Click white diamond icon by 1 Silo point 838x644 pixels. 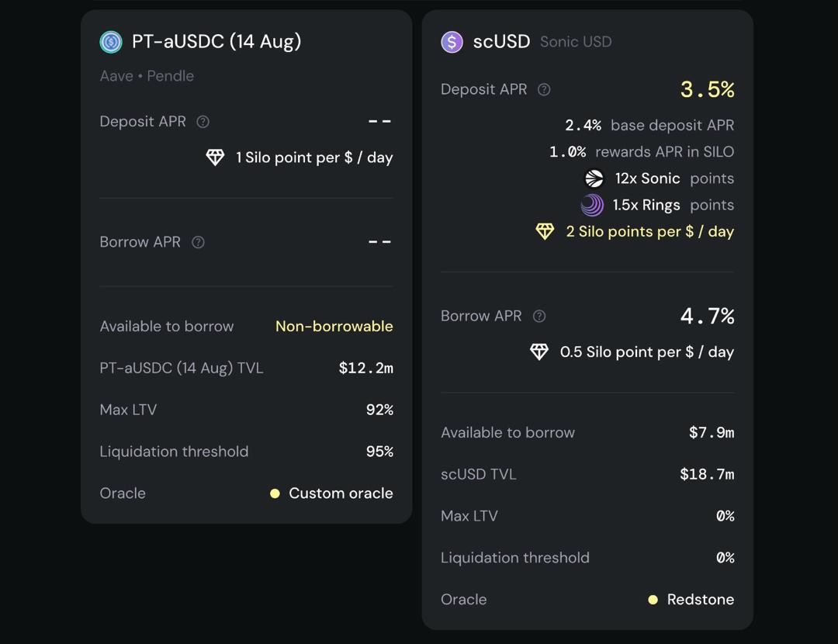tap(215, 158)
